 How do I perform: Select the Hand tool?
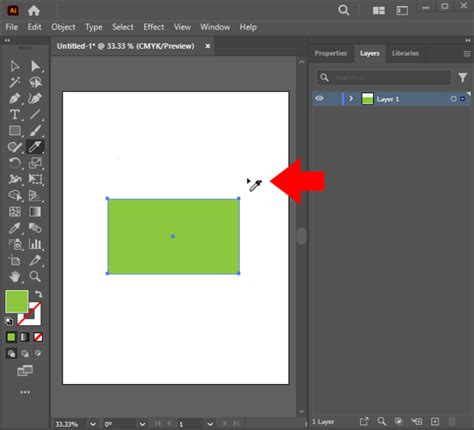pos(14,277)
